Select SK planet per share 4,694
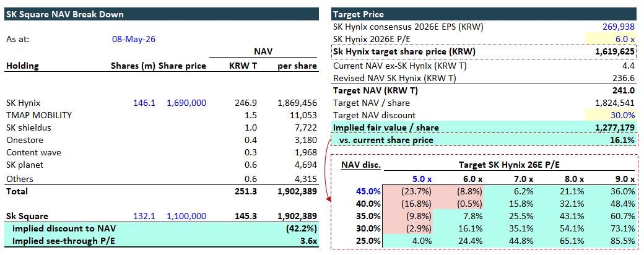 pos(306,165)
